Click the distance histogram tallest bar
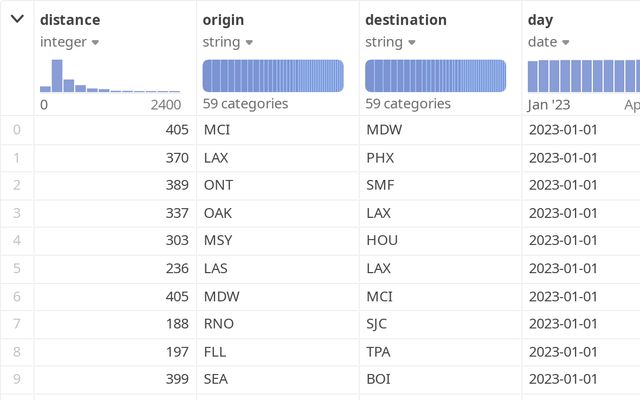Screen dimensions: 640x400 [x=57, y=76]
